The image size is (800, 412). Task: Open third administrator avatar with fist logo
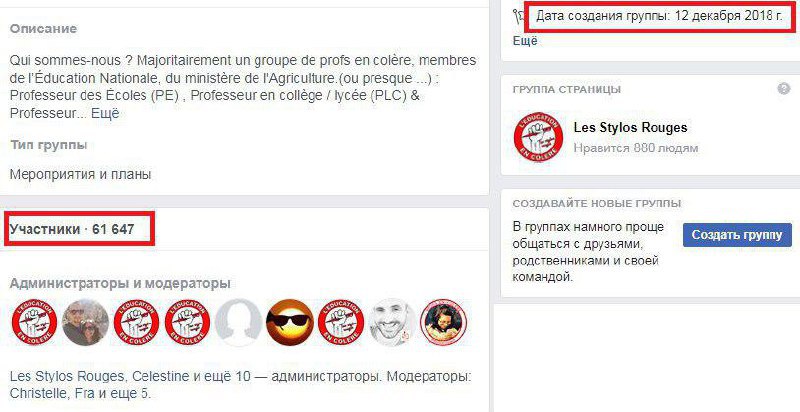pyautogui.click(x=187, y=323)
